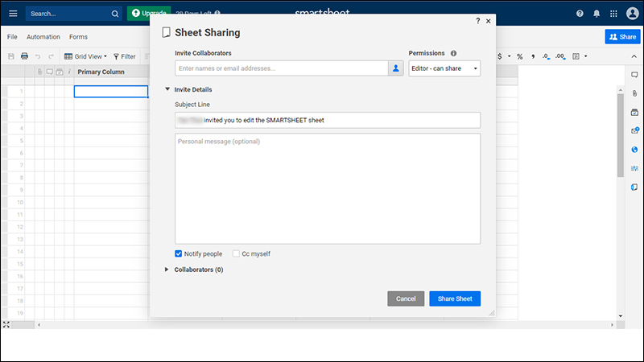Enable the Cc myself checkbox
This screenshot has width=644, height=362.
point(236,253)
